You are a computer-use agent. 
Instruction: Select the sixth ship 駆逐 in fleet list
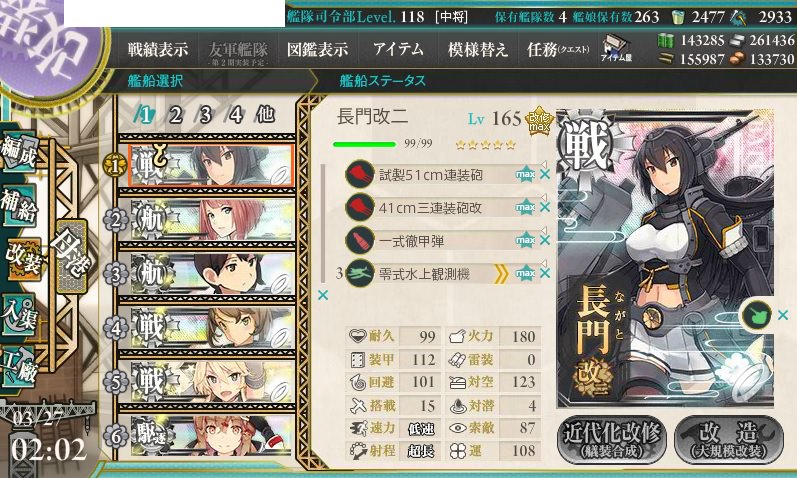click(207, 435)
